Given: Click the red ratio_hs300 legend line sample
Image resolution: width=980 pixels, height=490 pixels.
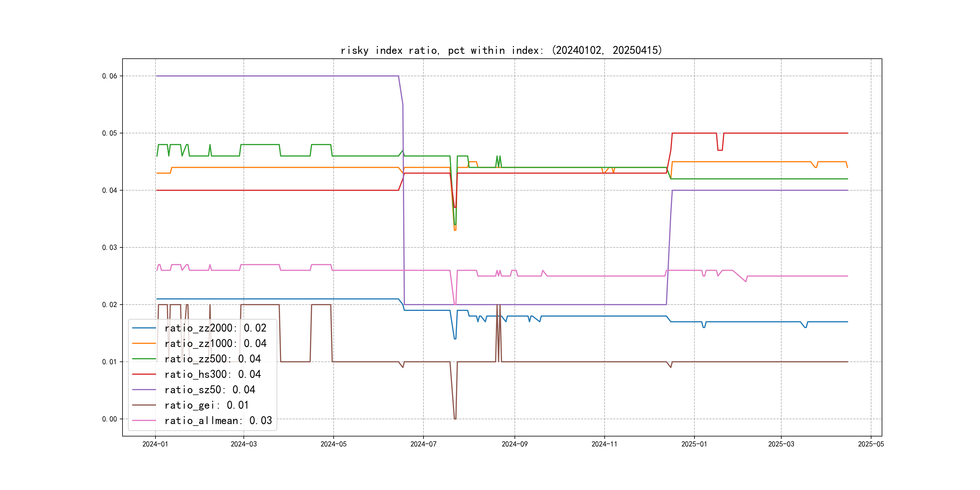Looking at the screenshot, I should pyautogui.click(x=144, y=374).
